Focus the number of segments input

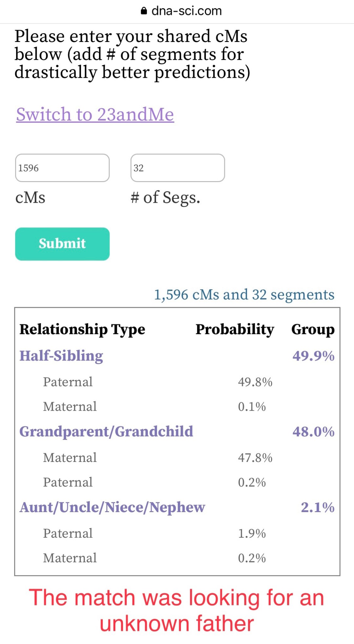pos(178,168)
